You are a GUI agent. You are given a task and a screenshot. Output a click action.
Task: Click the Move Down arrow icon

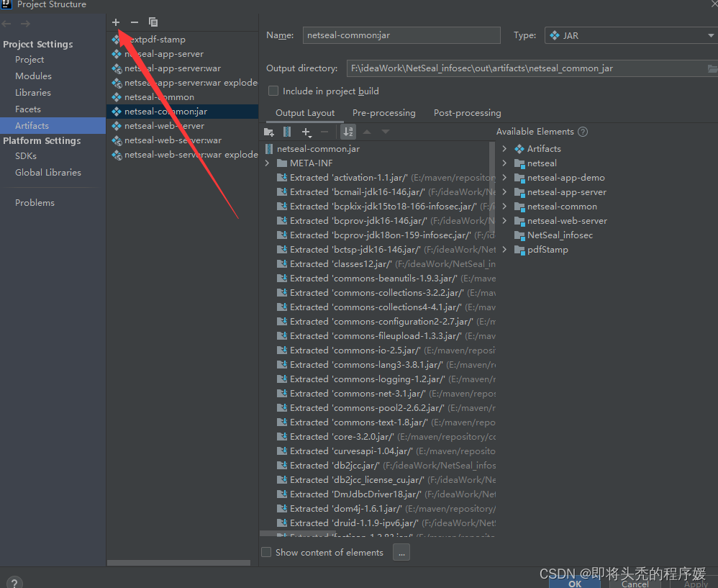tap(386, 132)
